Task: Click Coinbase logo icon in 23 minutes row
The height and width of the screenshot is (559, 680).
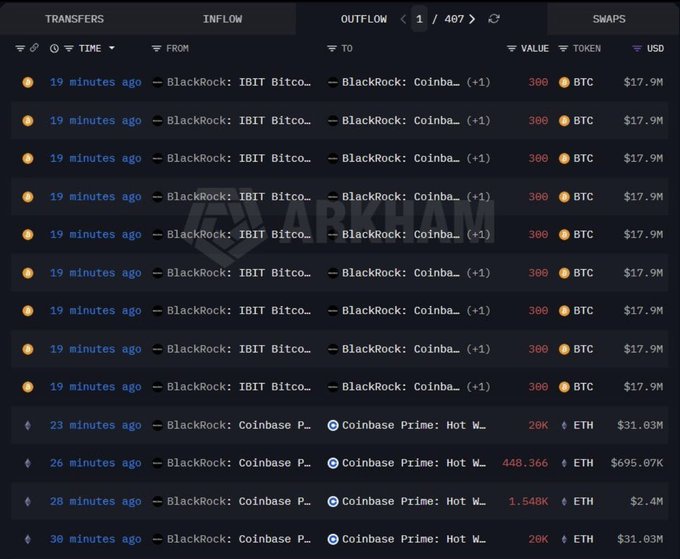Action: [333, 425]
